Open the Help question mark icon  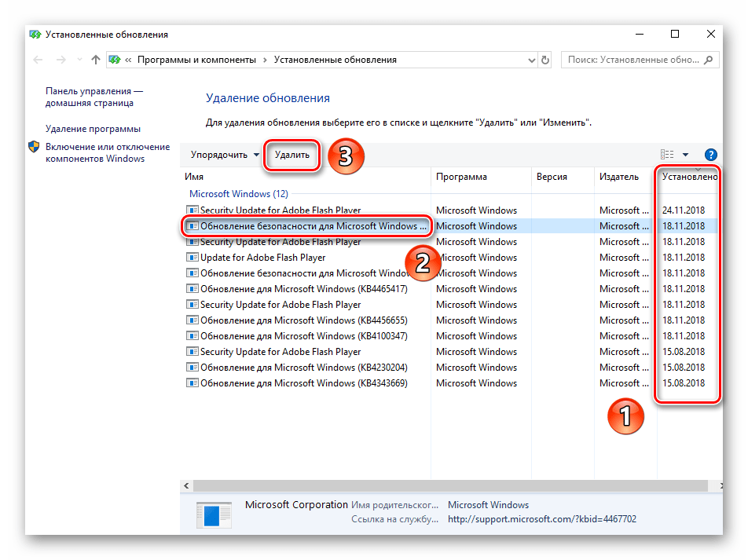click(x=711, y=155)
